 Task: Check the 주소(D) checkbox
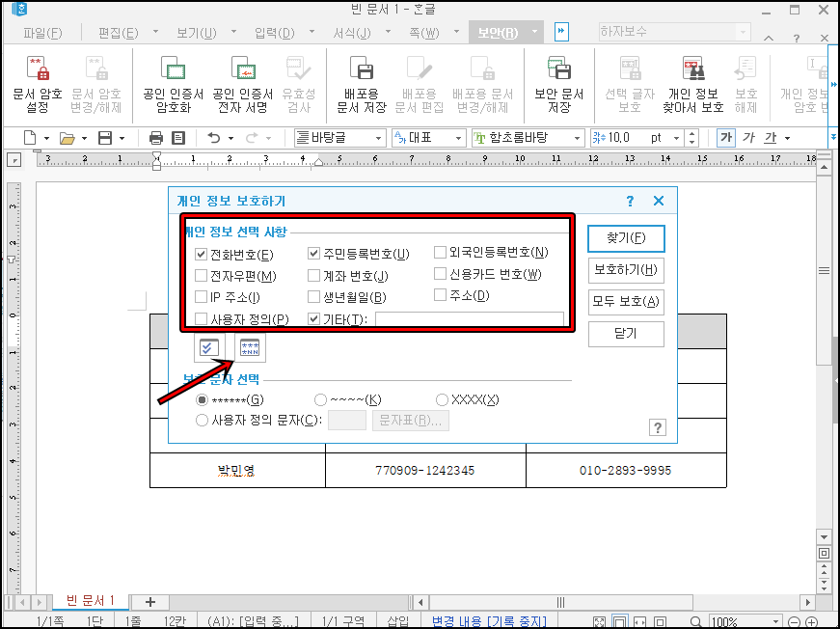point(440,295)
